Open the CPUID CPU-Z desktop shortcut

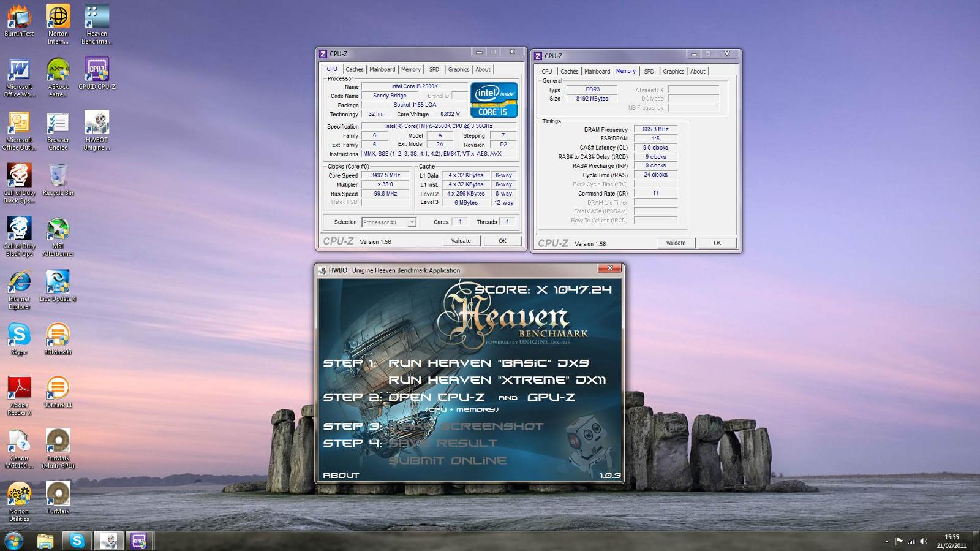coord(97,74)
